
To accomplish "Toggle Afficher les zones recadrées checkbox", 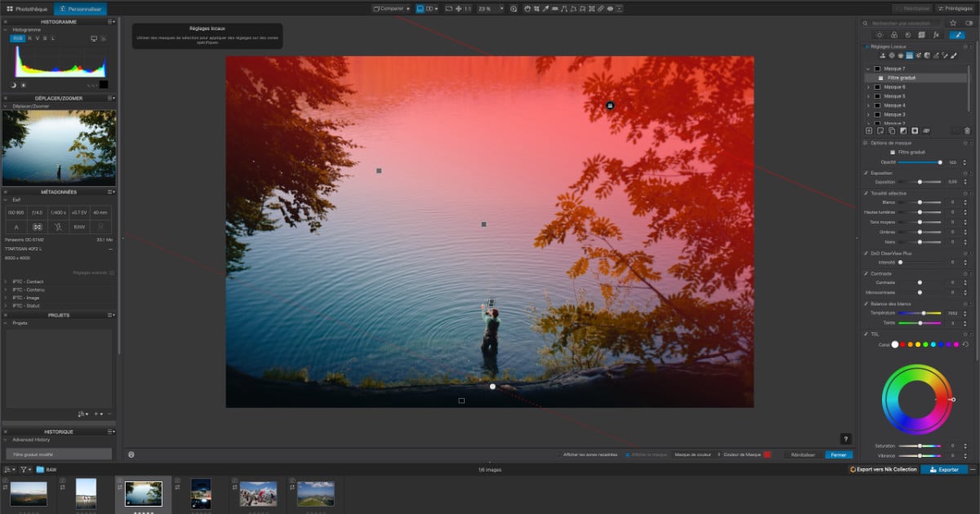I will 559,454.
